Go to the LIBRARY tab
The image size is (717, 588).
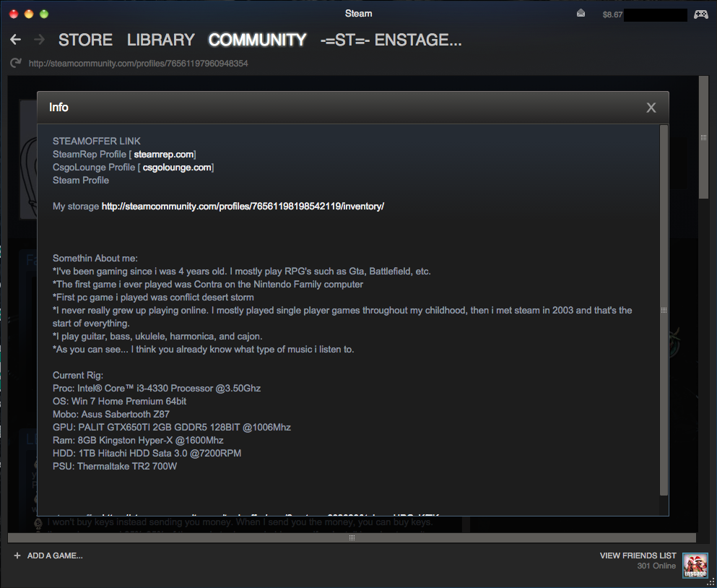pos(160,40)
